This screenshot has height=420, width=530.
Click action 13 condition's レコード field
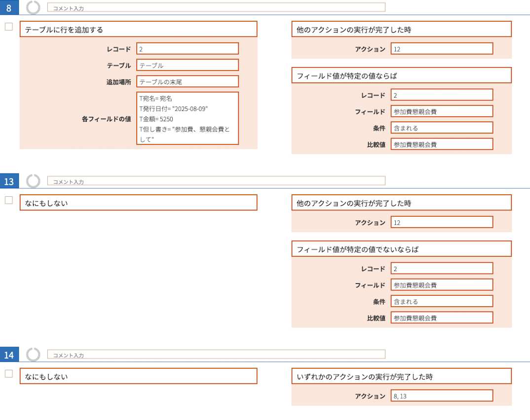[x=442, y=268]
